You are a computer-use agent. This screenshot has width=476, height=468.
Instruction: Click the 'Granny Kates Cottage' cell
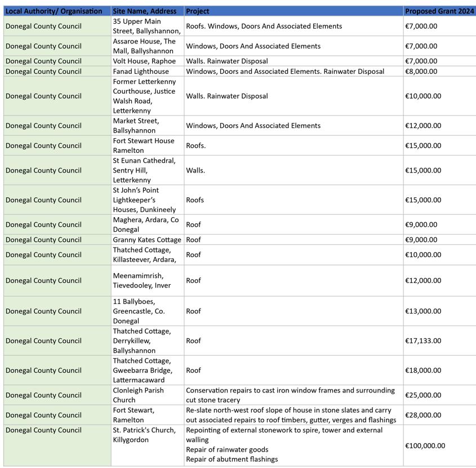(x=147, y=240)
